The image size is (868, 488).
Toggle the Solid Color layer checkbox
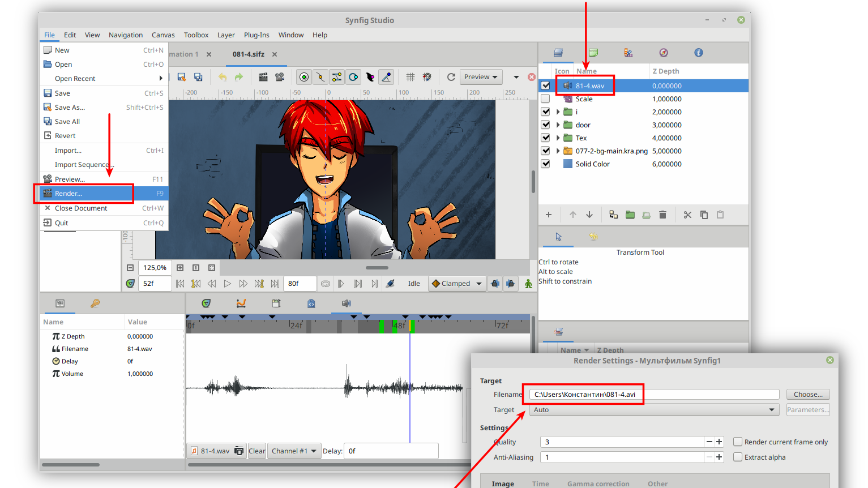(545, 164)
